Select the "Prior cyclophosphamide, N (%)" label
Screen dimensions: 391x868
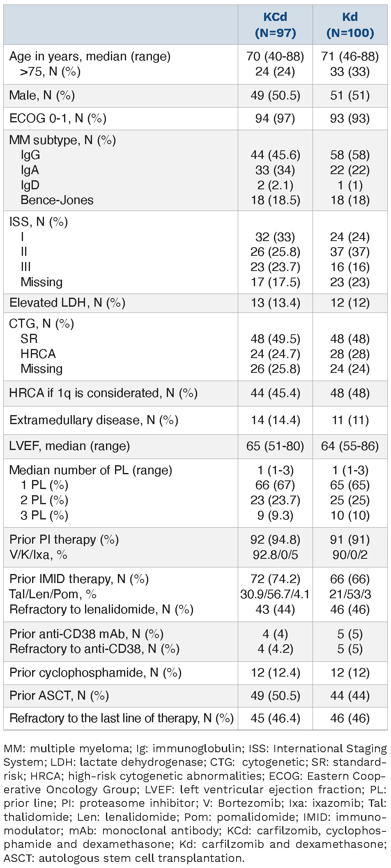95,673
